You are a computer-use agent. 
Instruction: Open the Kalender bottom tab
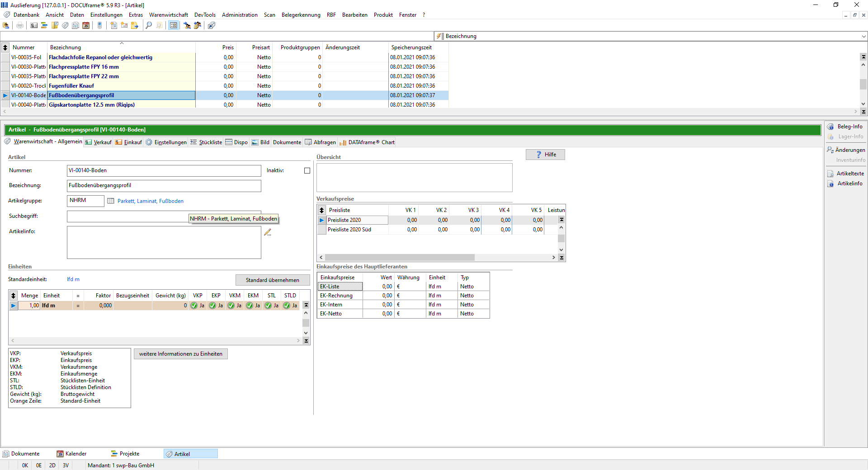(71, 454)
